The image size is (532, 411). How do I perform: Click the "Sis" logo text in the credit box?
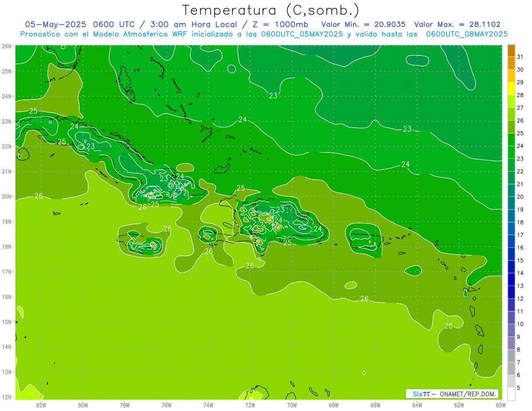coord(418,394)
